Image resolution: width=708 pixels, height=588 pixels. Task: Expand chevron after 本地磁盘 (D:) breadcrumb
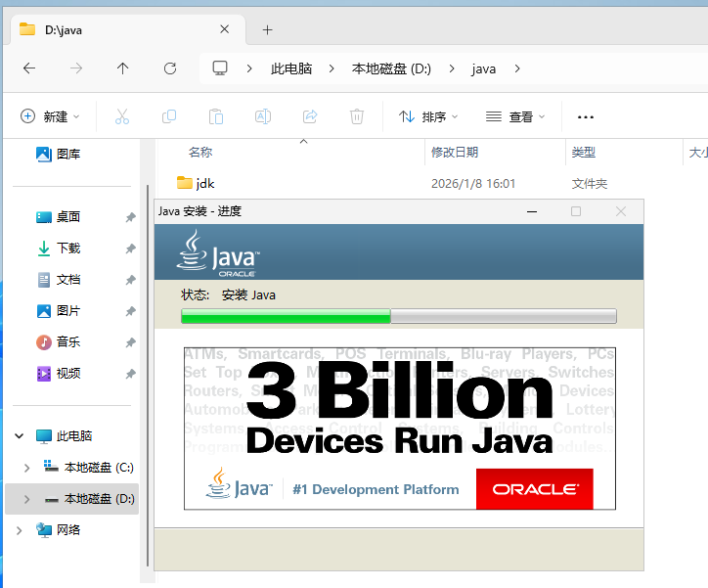[x=452, y=68]
